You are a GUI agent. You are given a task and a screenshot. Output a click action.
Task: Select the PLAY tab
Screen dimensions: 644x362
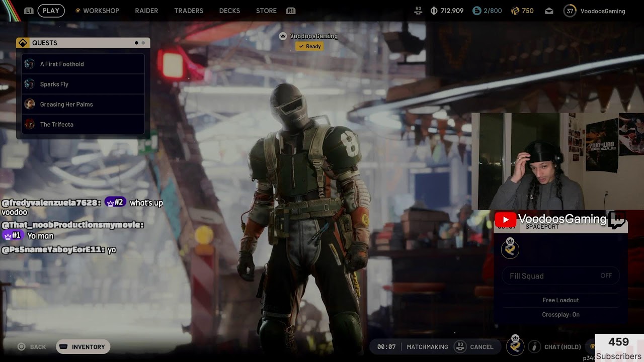click(x=51, y=11)
